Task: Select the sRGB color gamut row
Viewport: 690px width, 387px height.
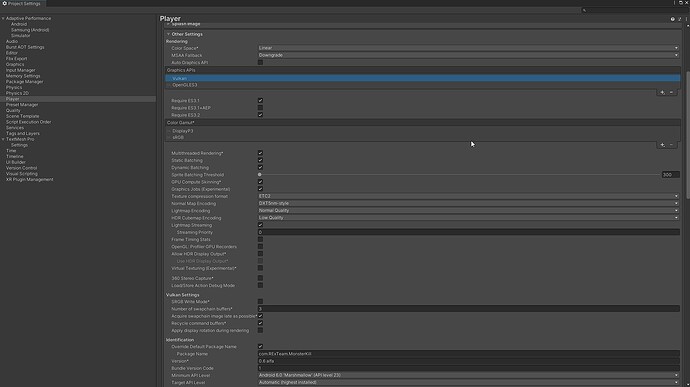Action: pyautogui.click(x=422, y=137)
